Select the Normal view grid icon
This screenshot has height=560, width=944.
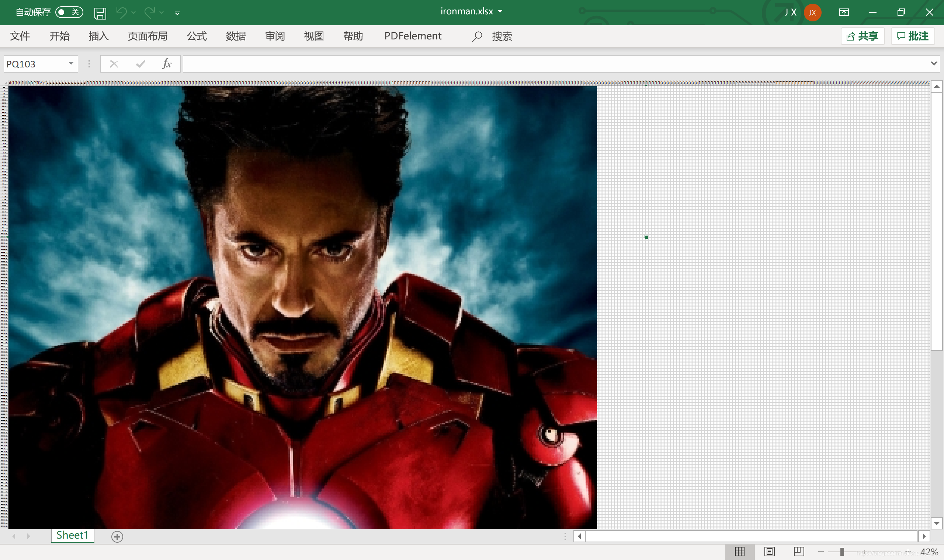[x=739, y=552]
